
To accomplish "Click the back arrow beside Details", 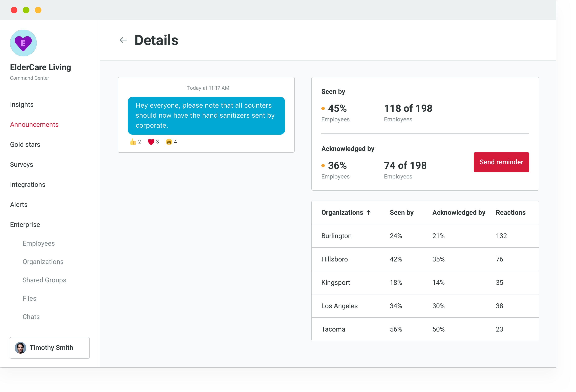I will click(x=123, y=40).
